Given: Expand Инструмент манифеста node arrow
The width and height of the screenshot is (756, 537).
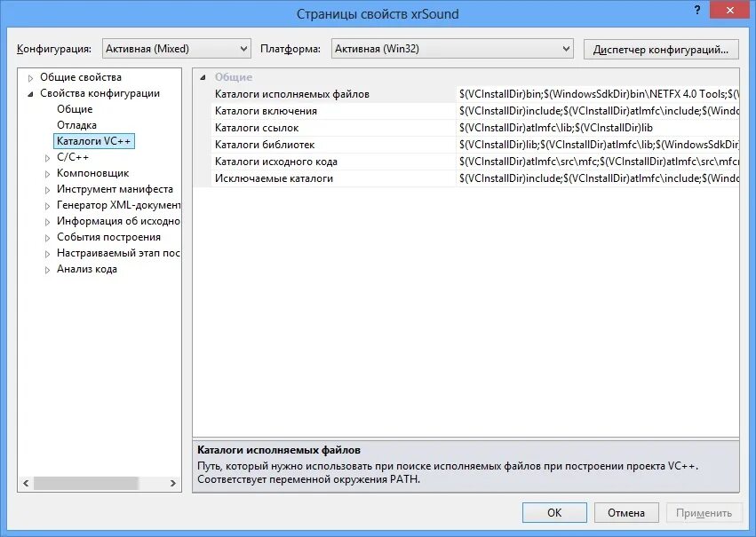Looking at the screenshot, I should click(47, 190).
